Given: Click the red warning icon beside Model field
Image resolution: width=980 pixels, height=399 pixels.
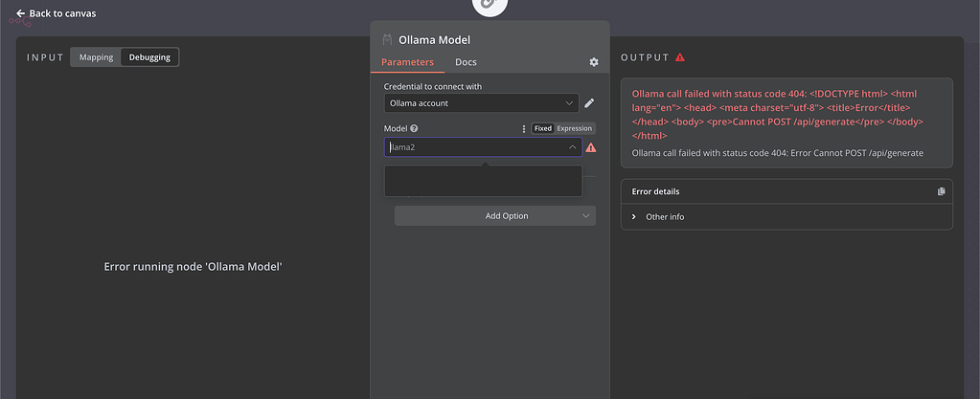Looking at the screenshot, I should pyautogui.click(x=591, y=147).
